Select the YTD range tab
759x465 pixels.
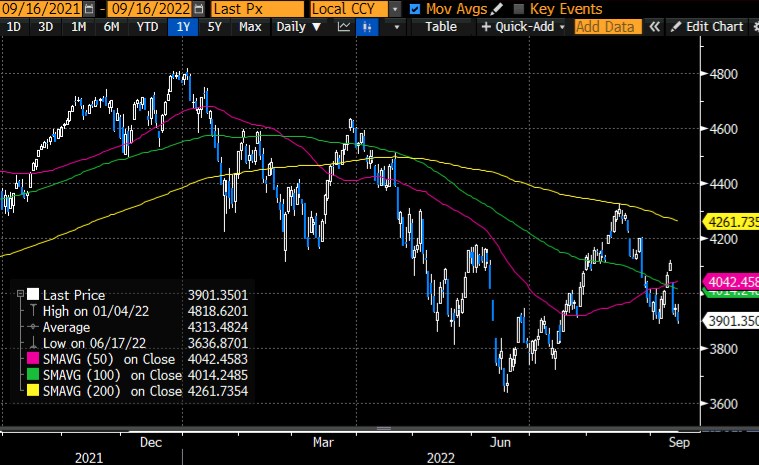click(147, 27)
